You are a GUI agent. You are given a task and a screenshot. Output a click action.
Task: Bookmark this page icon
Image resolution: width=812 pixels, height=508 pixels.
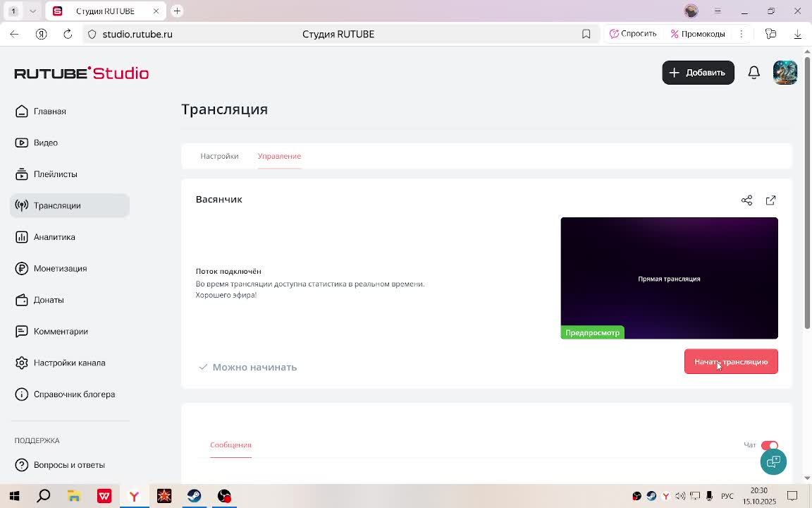click(586, 34)
